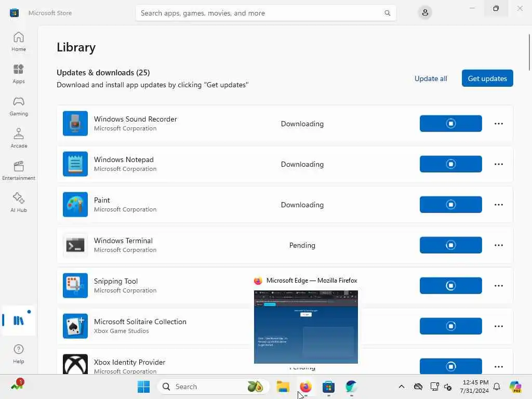
Task: Open more options for Microsoft Solitaire Collection
Action: 498,326
